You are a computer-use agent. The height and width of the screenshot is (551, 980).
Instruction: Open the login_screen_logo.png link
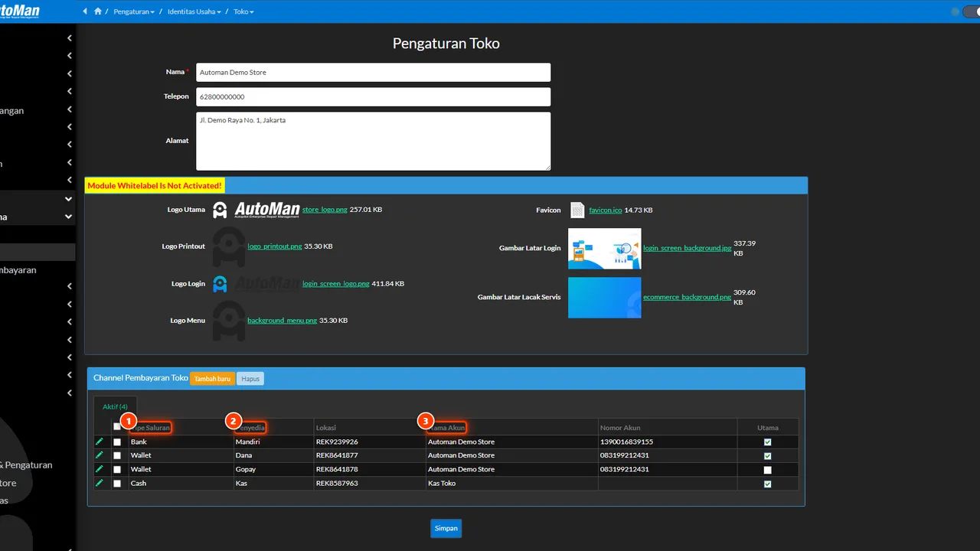pos(336,284)
